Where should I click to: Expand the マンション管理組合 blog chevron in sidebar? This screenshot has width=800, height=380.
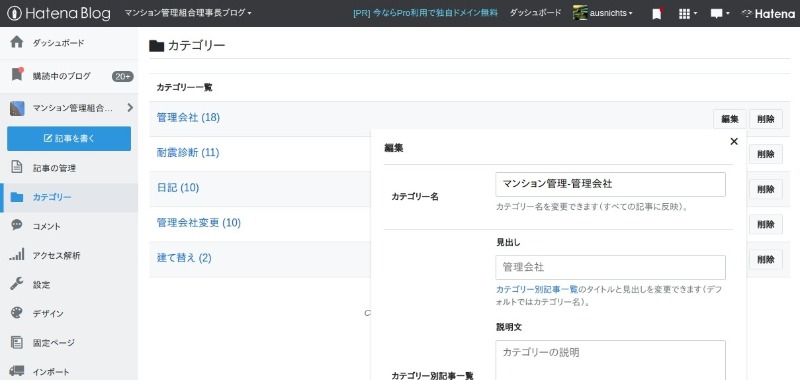130,108
